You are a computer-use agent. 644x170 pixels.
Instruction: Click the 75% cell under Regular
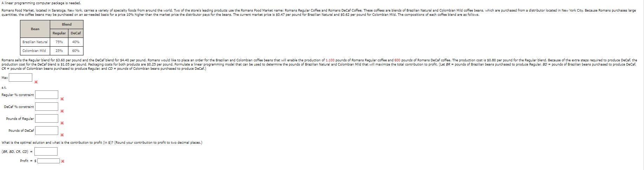pos(59,42)
